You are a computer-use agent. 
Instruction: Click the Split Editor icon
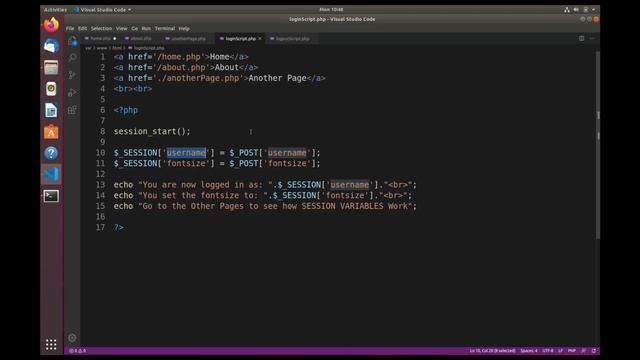pos(582,38)
